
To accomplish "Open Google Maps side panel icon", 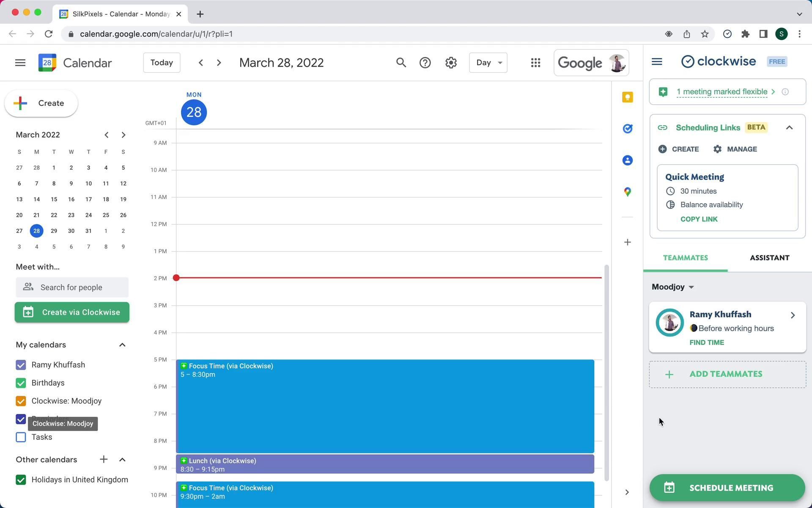I will point(627,192).
